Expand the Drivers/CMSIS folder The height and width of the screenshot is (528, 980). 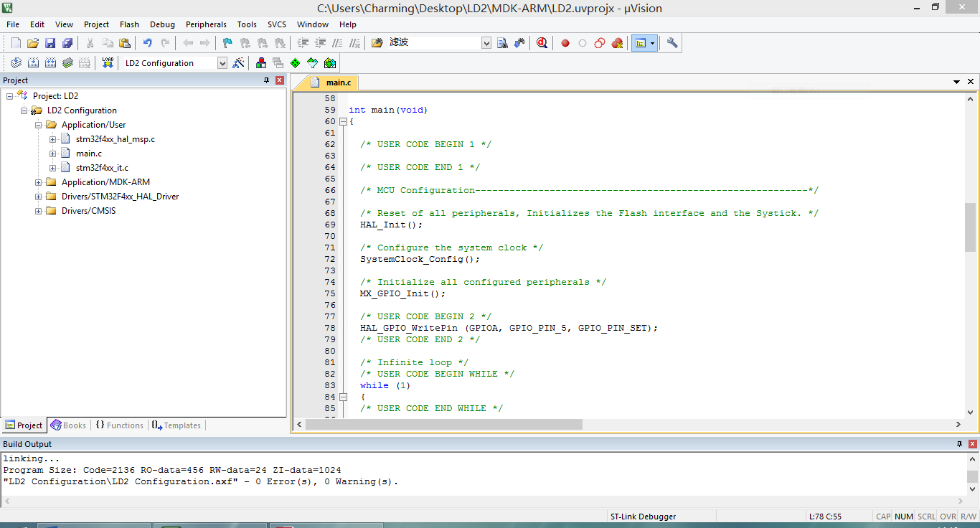[x=38, y=210]
